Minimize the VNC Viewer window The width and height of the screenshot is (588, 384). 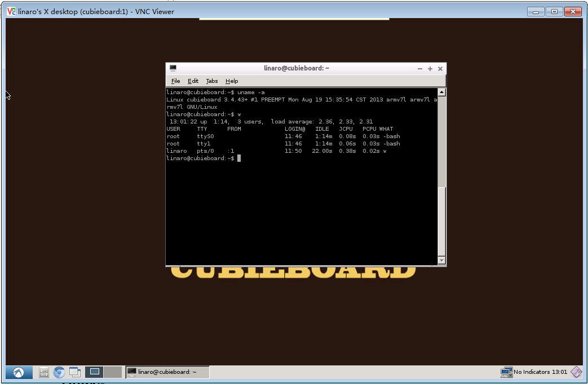pyautogui.click(x=536, y=12)
